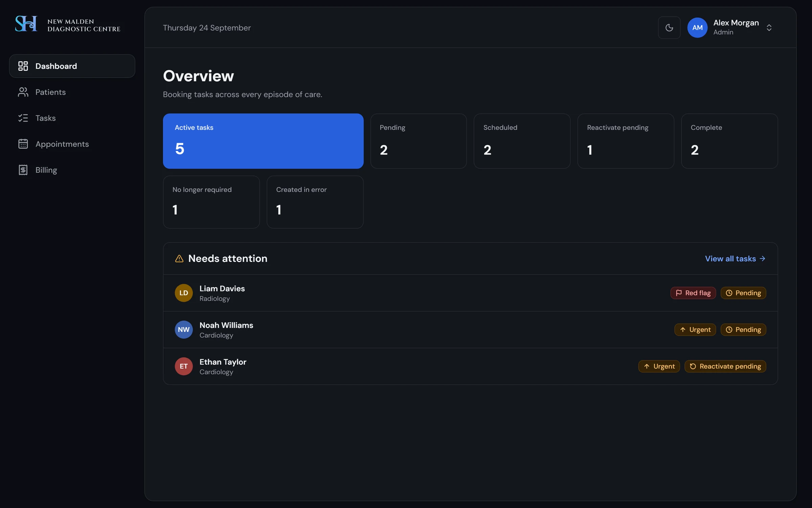The image size is (812, 508).
Task: Click the NW avatar for Noah Williams
Action: (183, 330)
